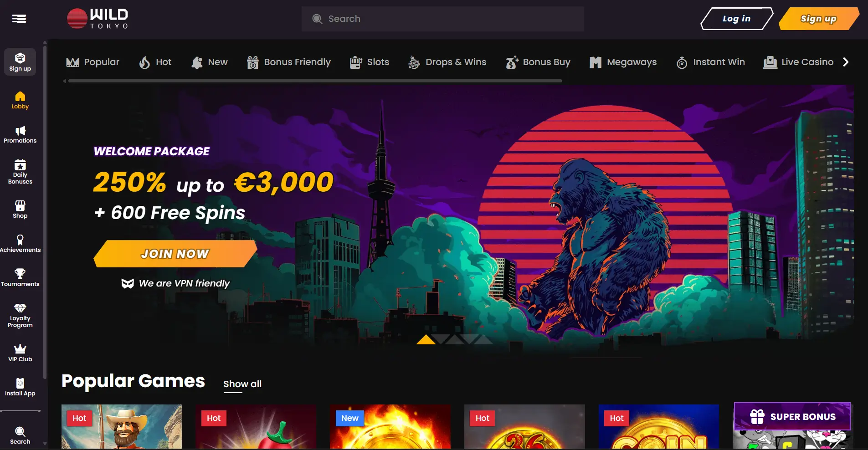Click the horizontal category scrollbar
This screenshot has height=450, width=868.
click(315, 81)
